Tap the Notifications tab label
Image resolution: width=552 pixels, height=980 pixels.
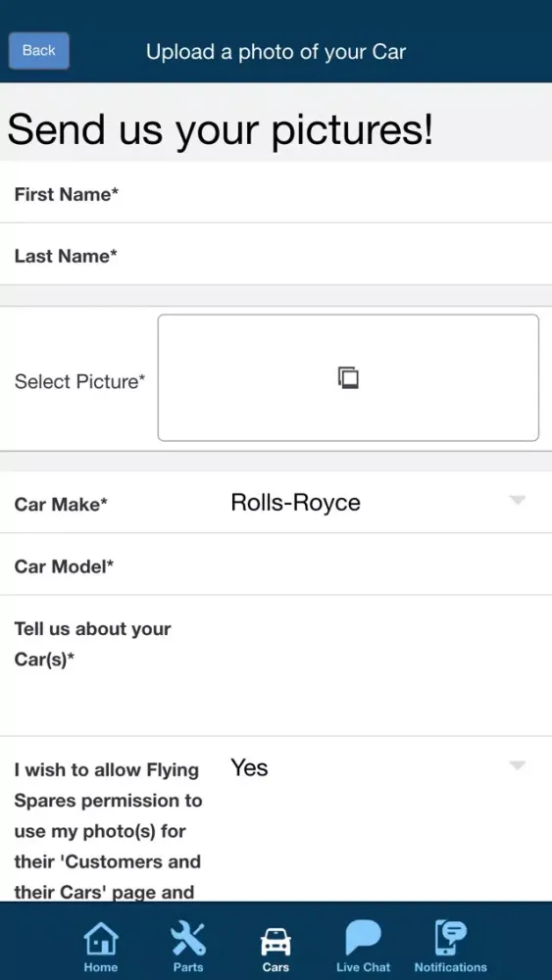click(451, 967)
